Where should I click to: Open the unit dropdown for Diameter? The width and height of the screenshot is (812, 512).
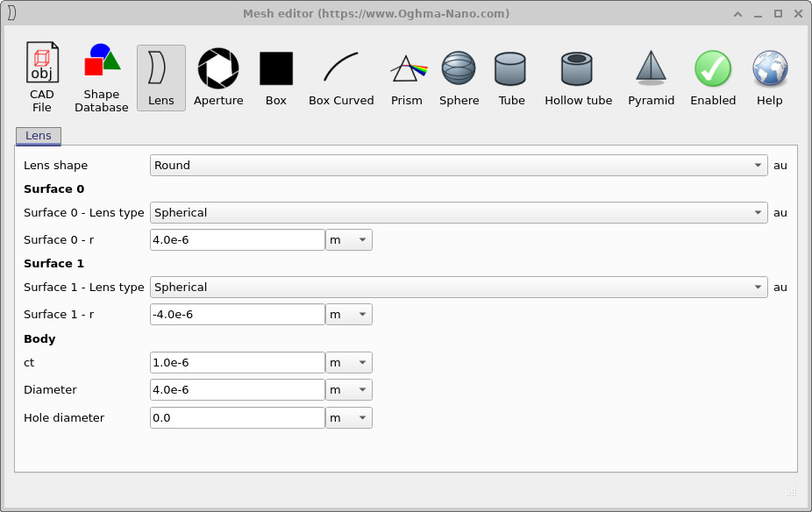[x=348, y=389]
